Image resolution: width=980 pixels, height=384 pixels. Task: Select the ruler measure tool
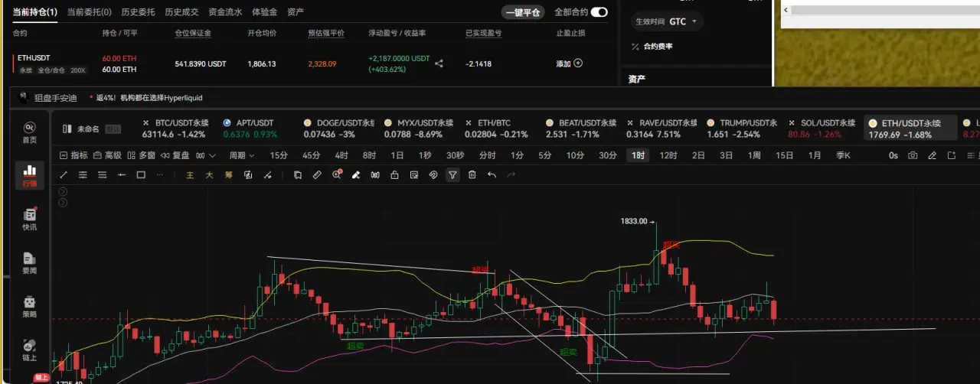(x=317, y=175)
